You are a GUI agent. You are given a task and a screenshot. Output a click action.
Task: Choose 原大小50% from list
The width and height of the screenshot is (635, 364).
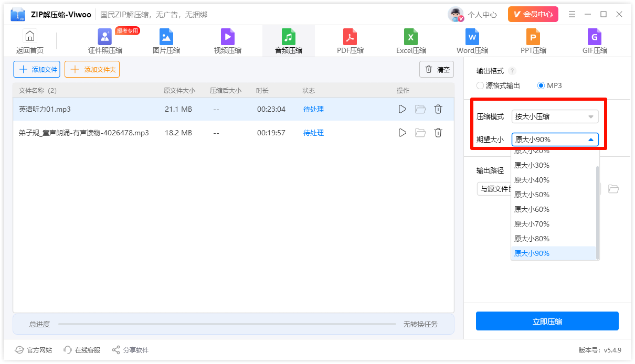554,195
